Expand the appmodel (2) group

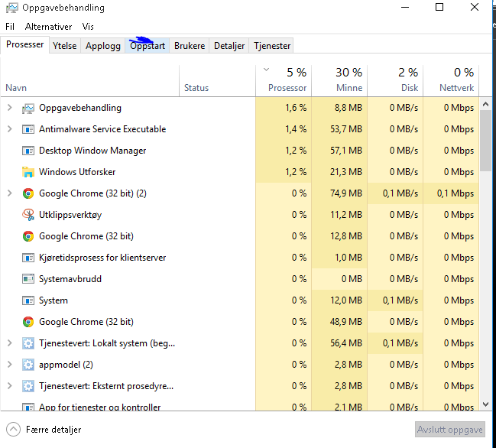[x=9, y=365]
